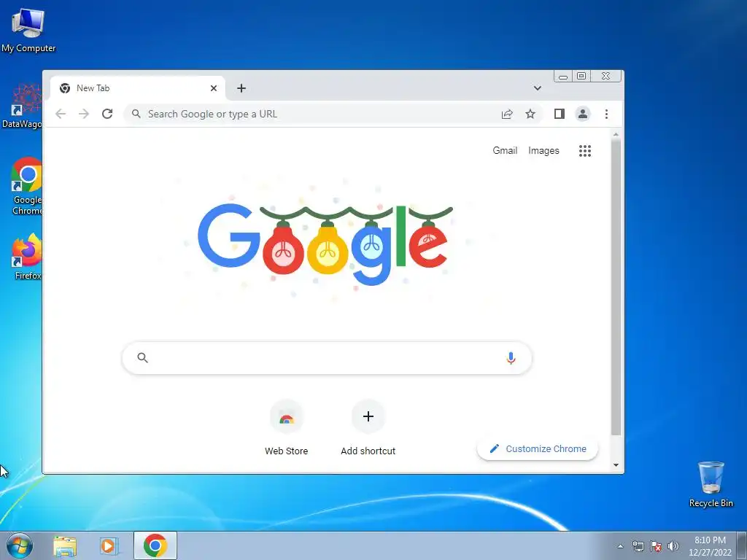Viewport: 747px width, 560px height.
Task: Select the New Tab tab
Action: pyautogui.click(x=138, y=88)
